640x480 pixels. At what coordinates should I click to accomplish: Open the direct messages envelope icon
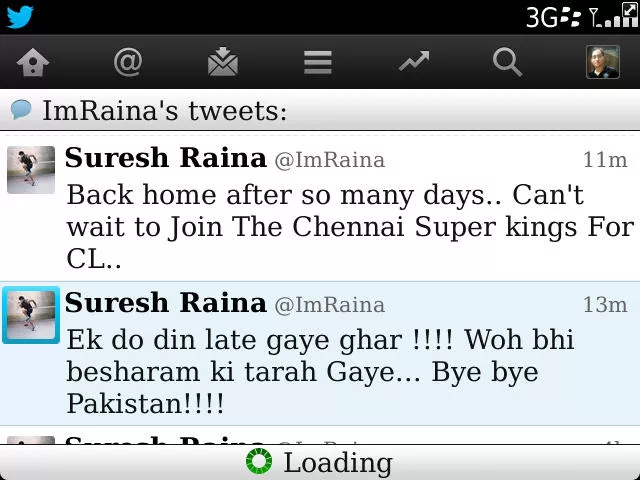(x=223, y=62)
